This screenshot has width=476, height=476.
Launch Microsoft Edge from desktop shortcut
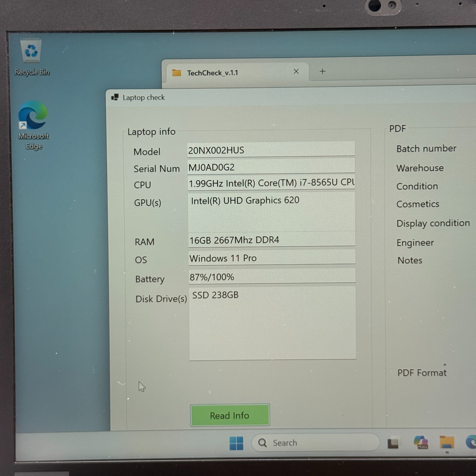[33, 125]
